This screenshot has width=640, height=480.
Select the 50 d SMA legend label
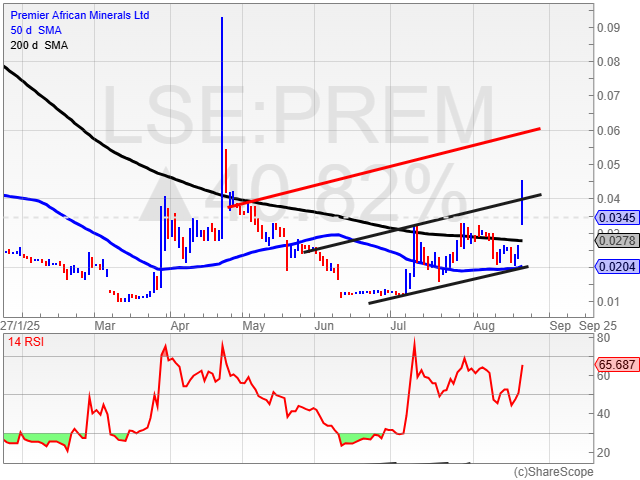(36, 30)
